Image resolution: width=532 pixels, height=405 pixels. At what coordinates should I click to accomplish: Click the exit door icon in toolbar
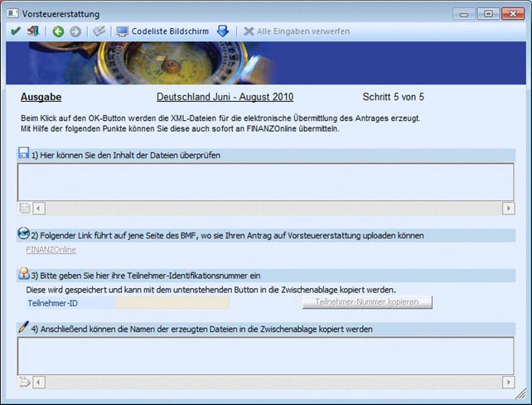(33, 31)
